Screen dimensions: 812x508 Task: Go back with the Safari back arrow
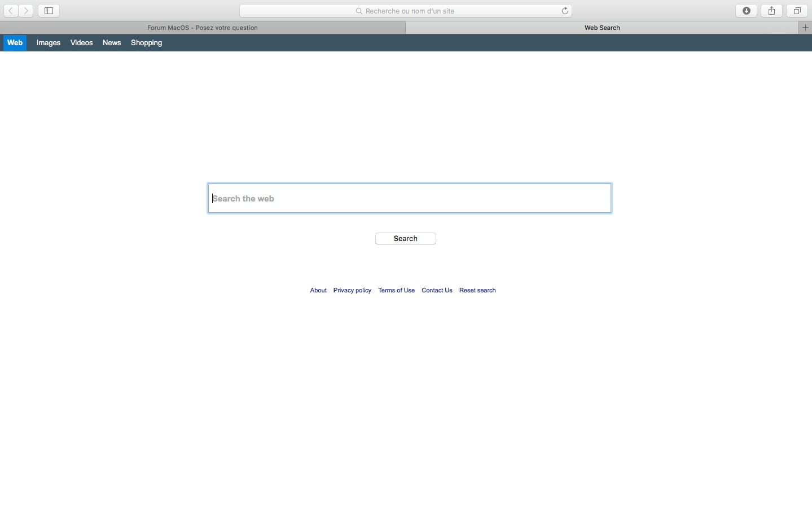click(11, 11)
